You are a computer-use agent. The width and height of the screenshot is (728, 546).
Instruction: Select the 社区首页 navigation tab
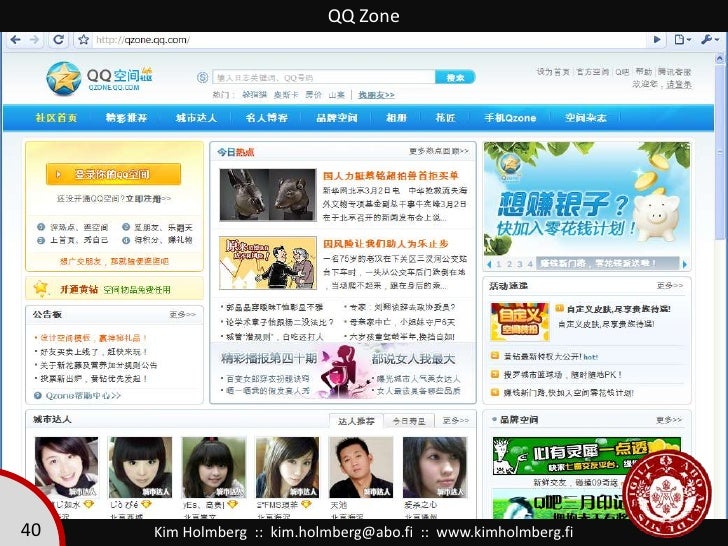pos(56,118)
